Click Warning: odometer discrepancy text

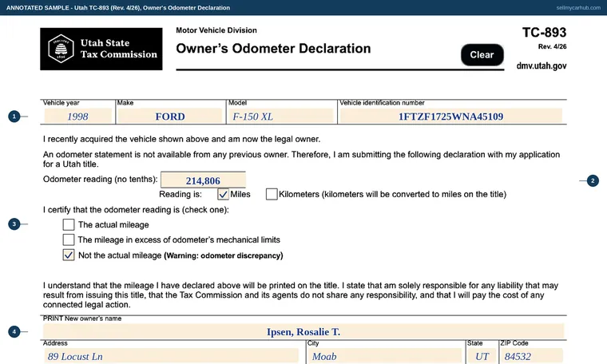point(224,255)
